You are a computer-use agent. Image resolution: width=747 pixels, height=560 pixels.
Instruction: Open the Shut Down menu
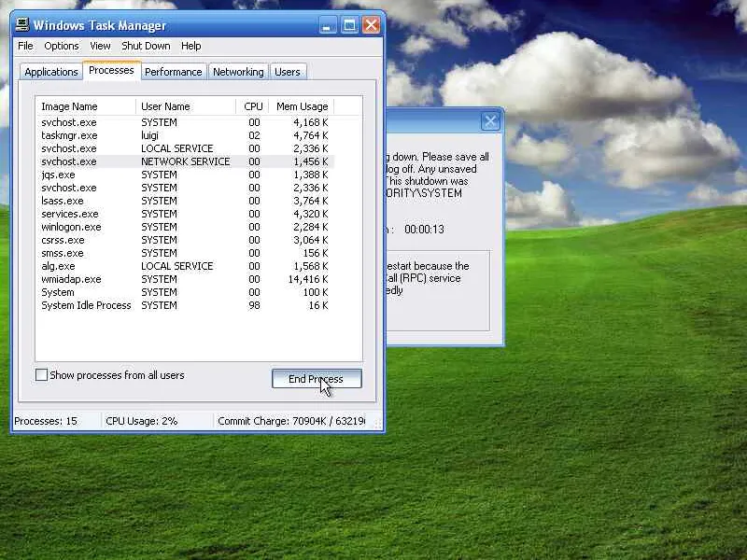146,46
